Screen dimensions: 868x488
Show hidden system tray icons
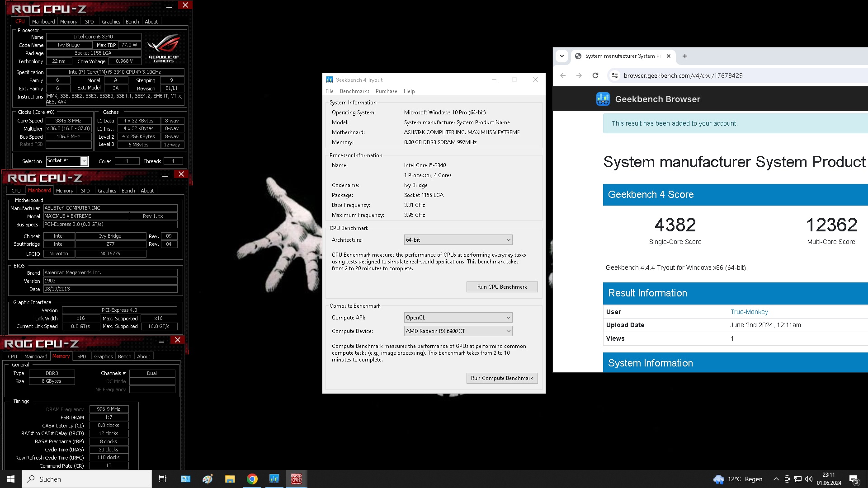[776, 479]
